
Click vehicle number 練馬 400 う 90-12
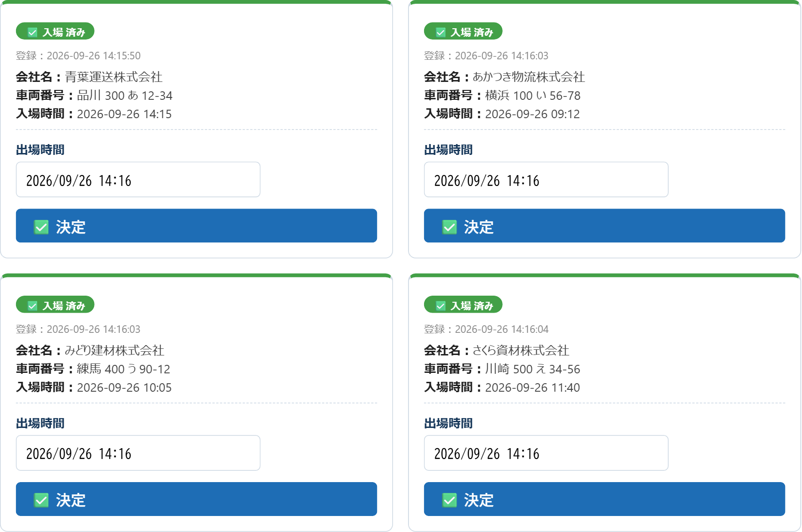tap(124, 369)
